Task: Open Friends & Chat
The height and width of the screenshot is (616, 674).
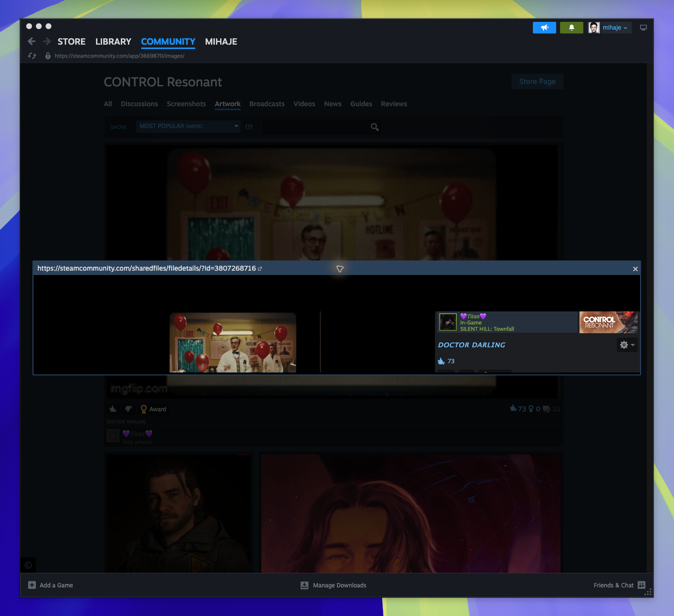Action: (x=619, y=585)
